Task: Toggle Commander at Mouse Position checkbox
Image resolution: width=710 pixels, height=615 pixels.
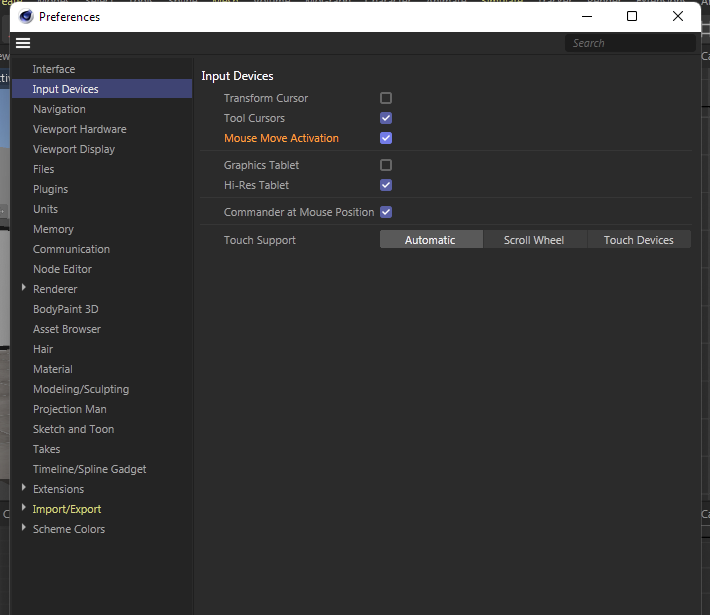Action: tap(386, 212)
